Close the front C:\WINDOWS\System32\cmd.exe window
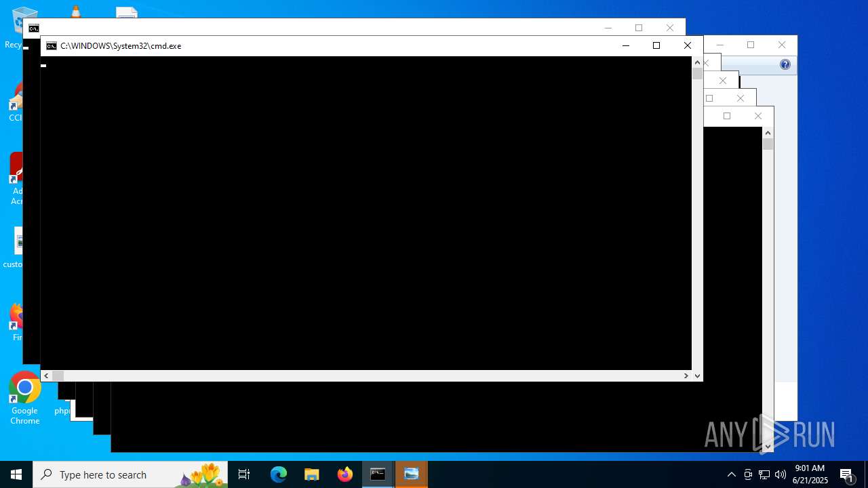The image size is (868, 488). click(687, 45)
